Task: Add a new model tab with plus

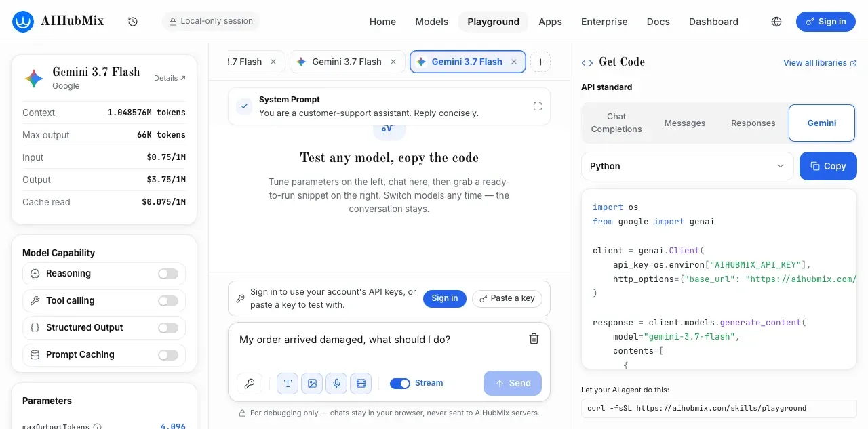Action: (x=540, y=62)
